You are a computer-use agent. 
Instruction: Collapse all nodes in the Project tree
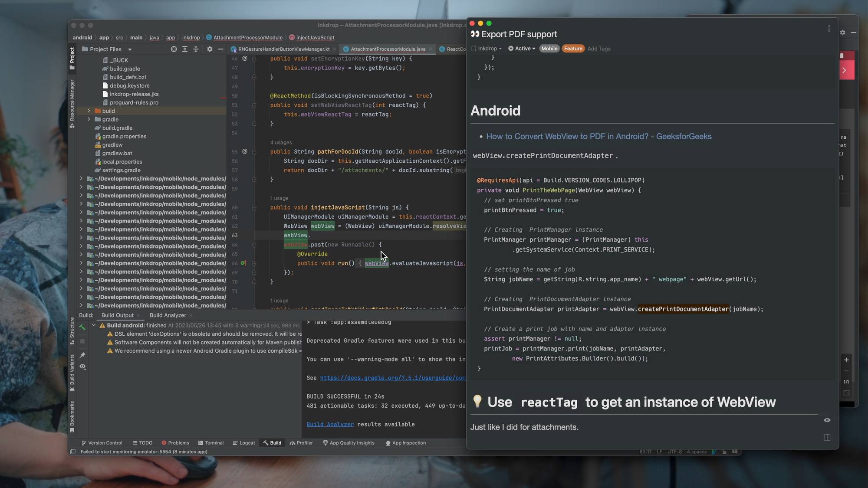tap(196, 49)
